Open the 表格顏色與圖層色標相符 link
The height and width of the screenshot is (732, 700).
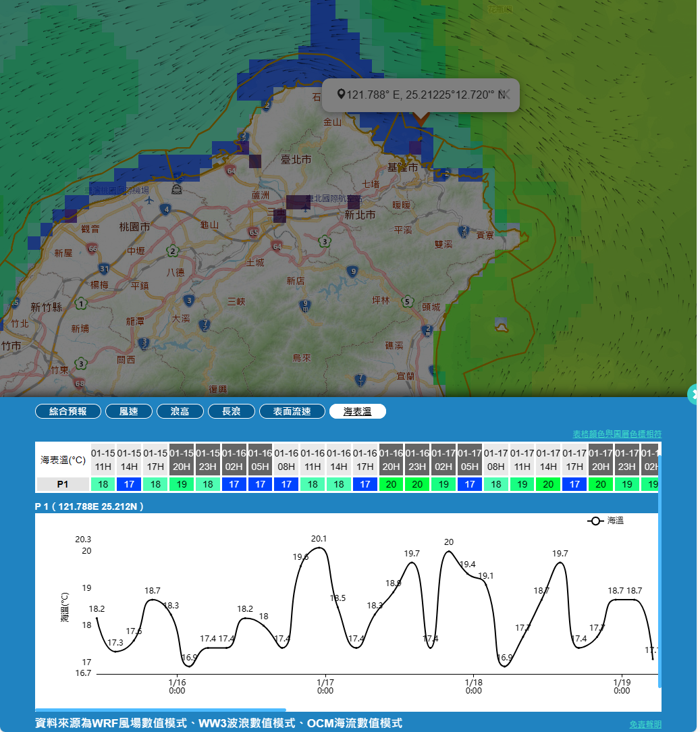click(x=616, y=434)
